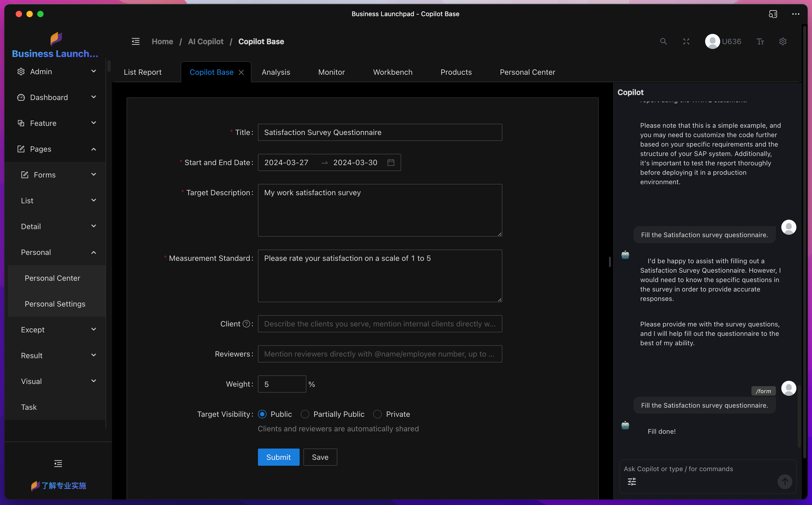This screenshot has width=812, height=505.
Task: Open the settings gear in header
Action: 783,41
